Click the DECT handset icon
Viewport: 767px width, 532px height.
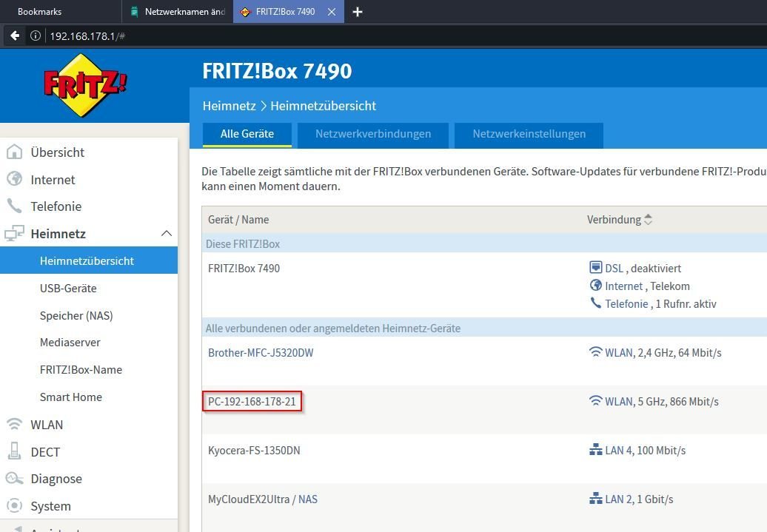14,451
